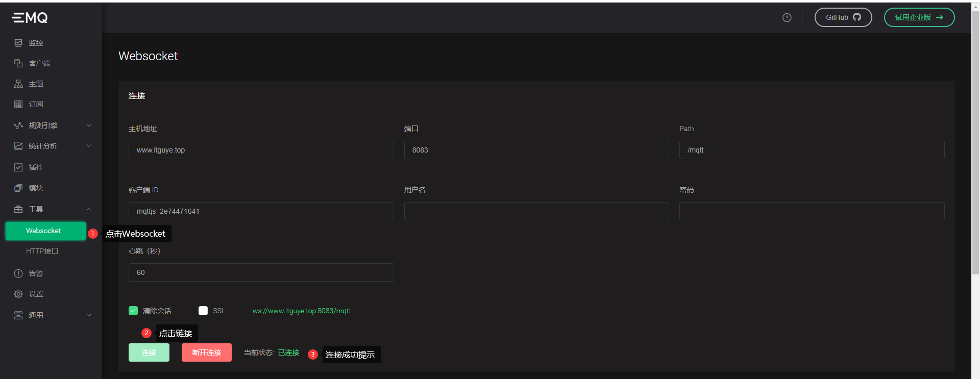Click the 统计分析 analytics chart icon
Screen dimensions: 980x379
click(x=18, y=146)
